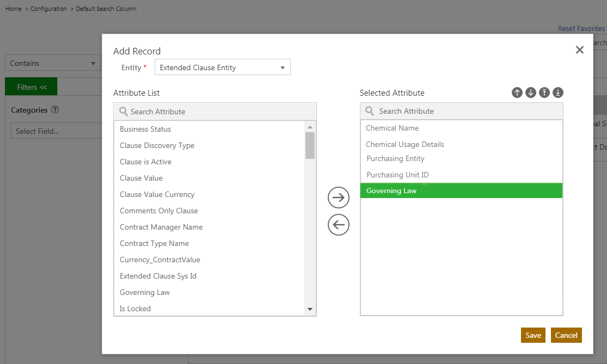Move selected attribute to bottom of list

558,92
